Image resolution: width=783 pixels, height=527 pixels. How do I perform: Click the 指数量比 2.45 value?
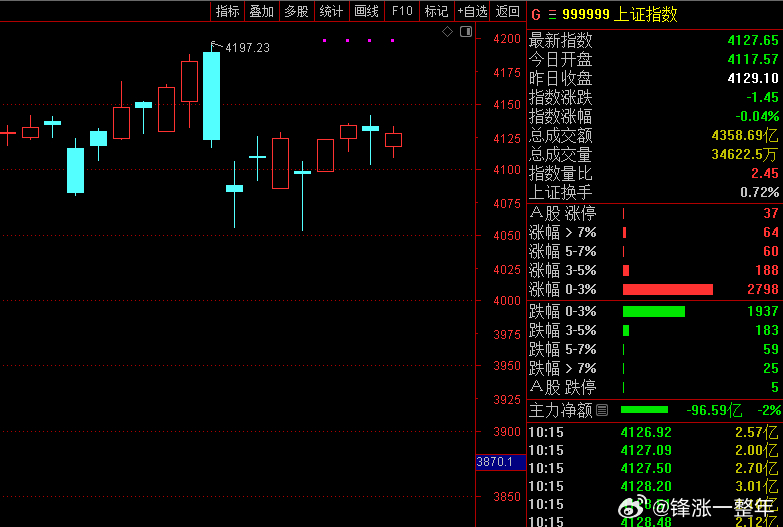[x=765, y=173]
